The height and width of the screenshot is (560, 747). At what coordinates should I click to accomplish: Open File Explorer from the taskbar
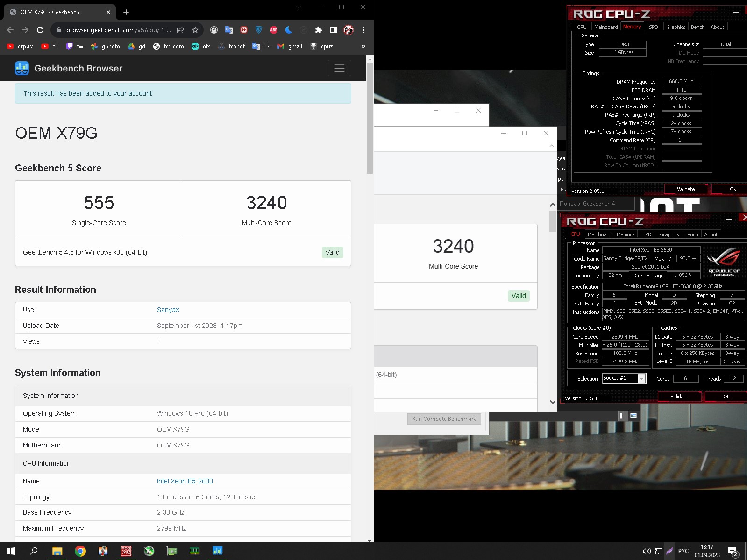(x=57, y=551)
